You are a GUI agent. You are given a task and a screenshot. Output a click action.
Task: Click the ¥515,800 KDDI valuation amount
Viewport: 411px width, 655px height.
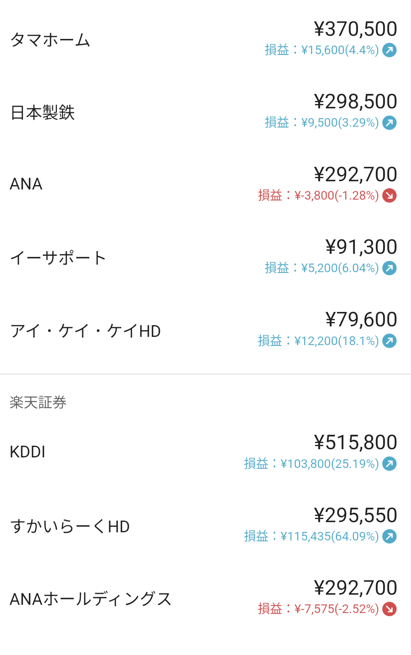point(355,442)
